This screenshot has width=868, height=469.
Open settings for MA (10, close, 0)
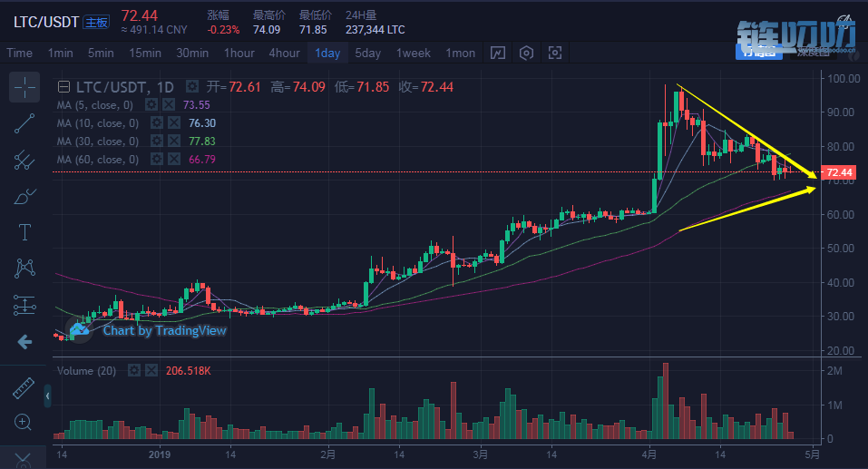point(157,123)
